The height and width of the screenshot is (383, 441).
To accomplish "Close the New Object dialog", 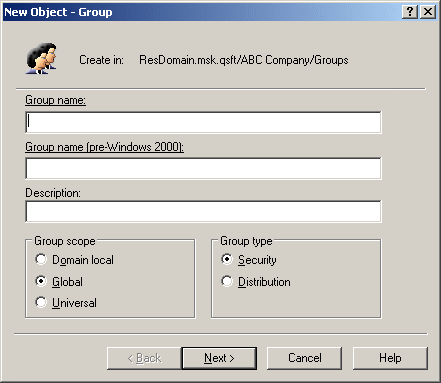I will (x=428, y=12).
